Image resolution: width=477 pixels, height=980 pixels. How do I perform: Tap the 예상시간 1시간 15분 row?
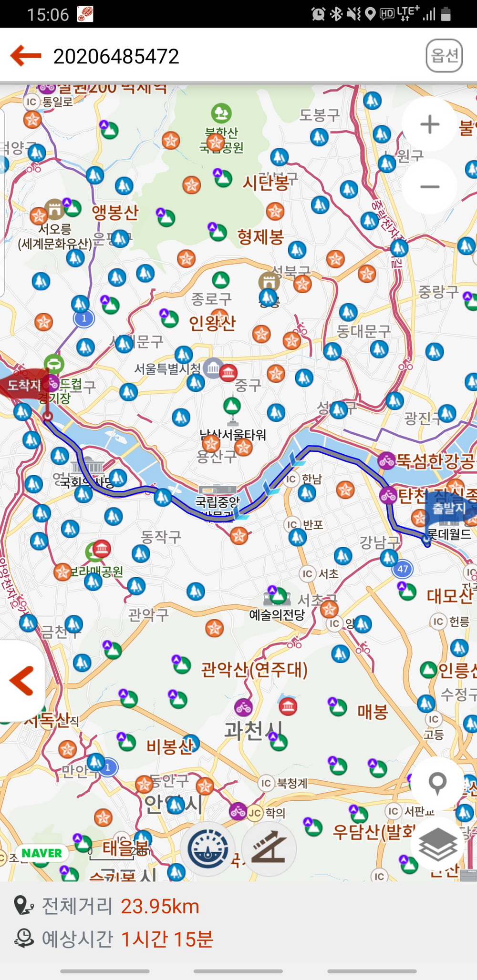tap(114, 939)
